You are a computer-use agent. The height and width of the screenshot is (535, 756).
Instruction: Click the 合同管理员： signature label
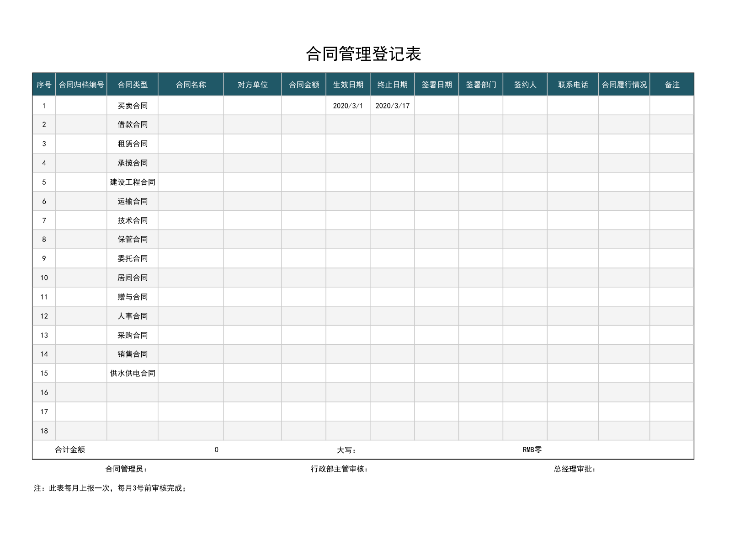coord(126,469)
